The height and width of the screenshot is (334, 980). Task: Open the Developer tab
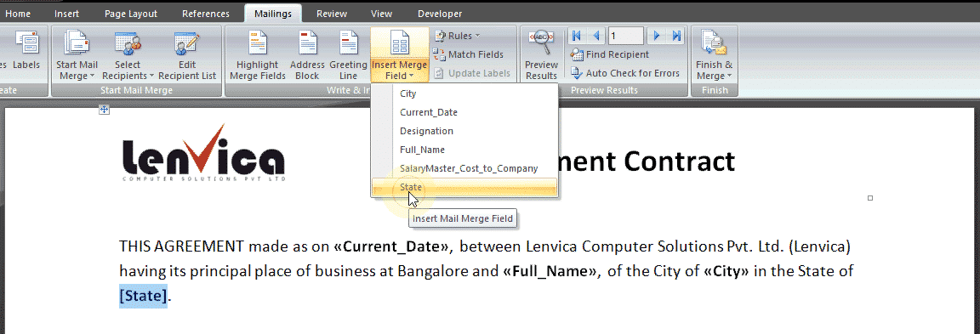(440, 13)
